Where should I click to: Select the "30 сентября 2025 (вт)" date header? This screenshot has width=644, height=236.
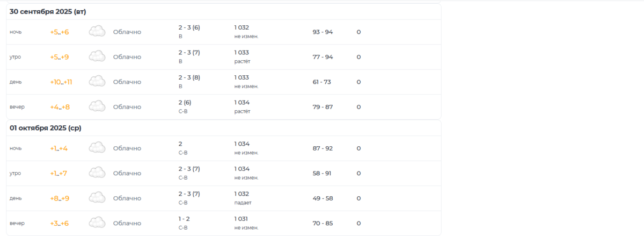[x=48, y=11]
